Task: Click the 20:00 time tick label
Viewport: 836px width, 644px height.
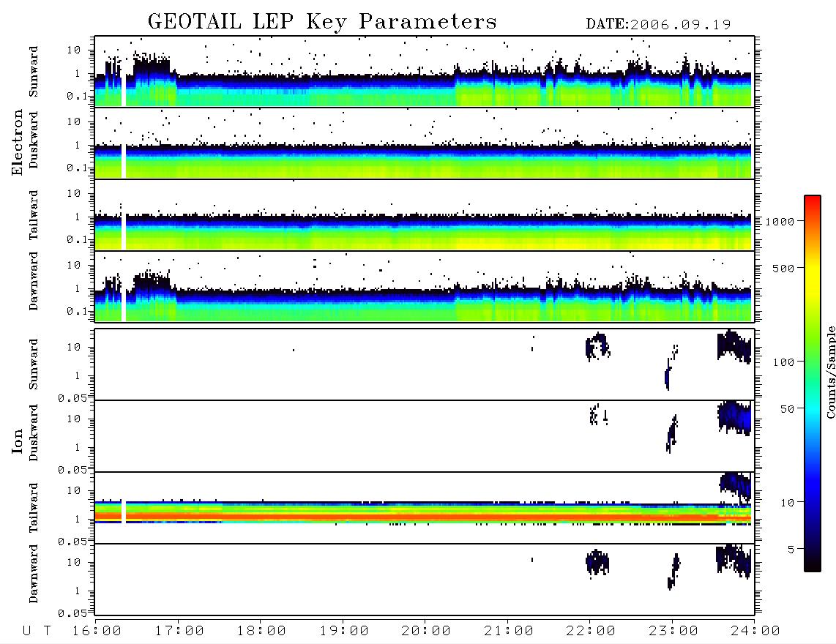Action: pyautogui.click(x=427, y=632)
